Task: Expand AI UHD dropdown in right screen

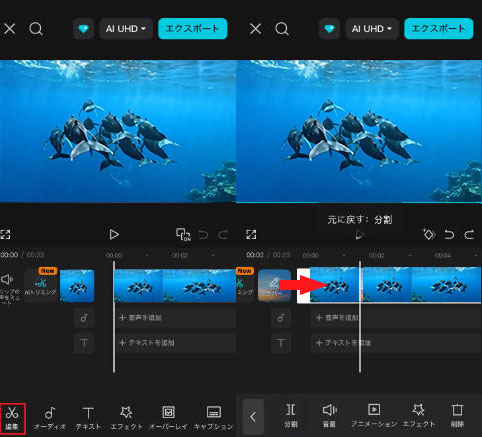Action: tap(372, 29)
